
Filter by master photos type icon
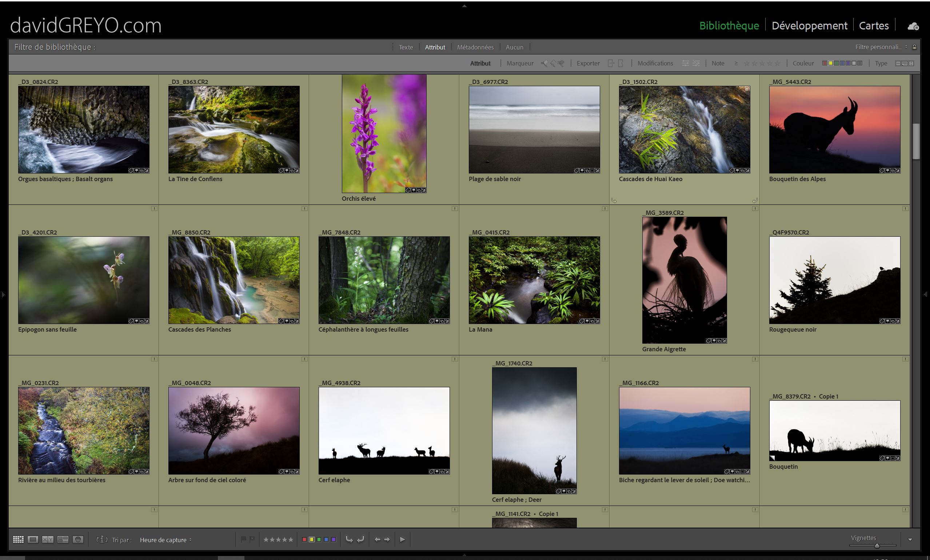[x=898, y=63]
